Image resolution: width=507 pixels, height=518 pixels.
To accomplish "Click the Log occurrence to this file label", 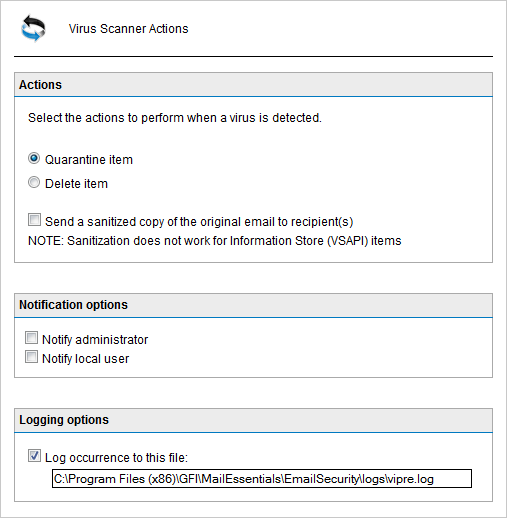I will pos(116,458).
